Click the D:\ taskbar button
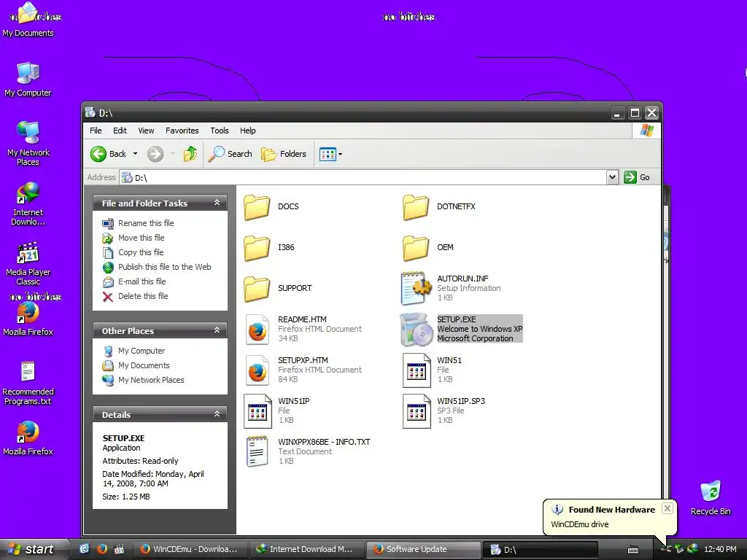747x560 pixels. click(x=541, y=549)
